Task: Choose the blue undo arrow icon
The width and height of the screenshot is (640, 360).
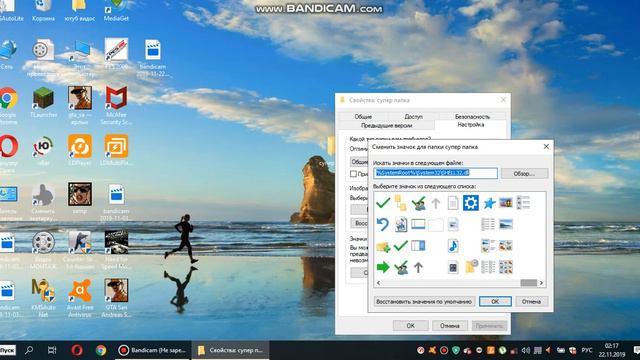Action: tap(382, 224)
